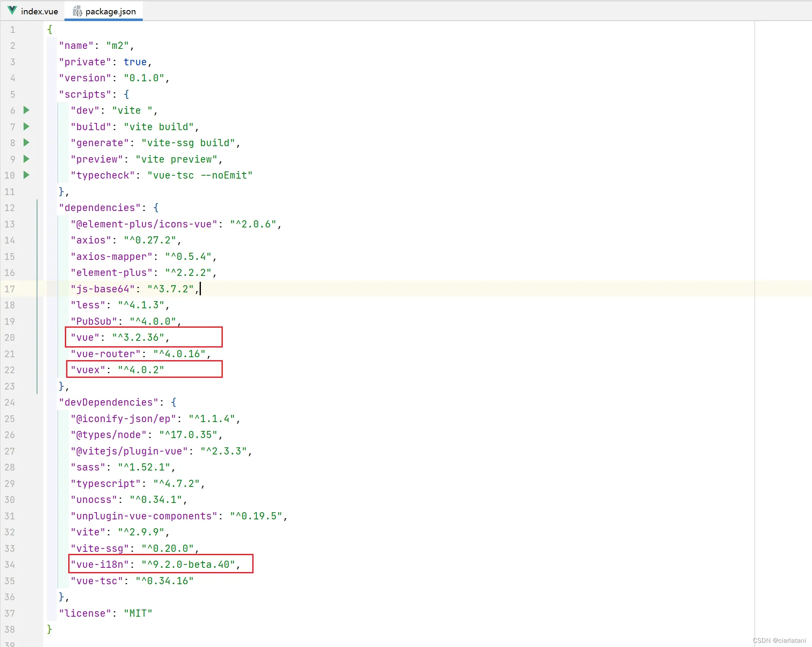Run the build script gutter arrow
This screenshot has width=812, height=647.
tap(26, 126)
